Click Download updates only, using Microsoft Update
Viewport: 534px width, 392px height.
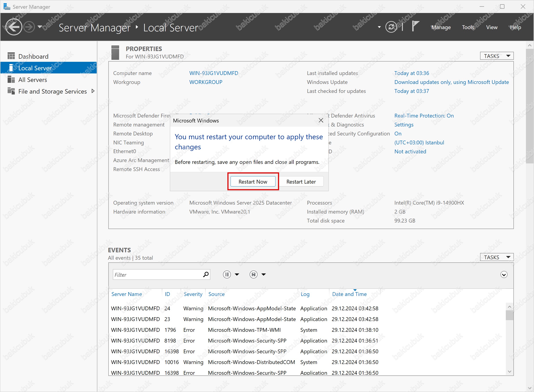[451, 82]
